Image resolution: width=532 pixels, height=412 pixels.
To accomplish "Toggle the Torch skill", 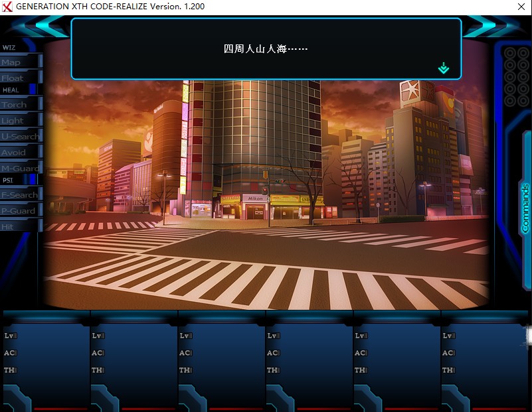I will tap(20, 104).
